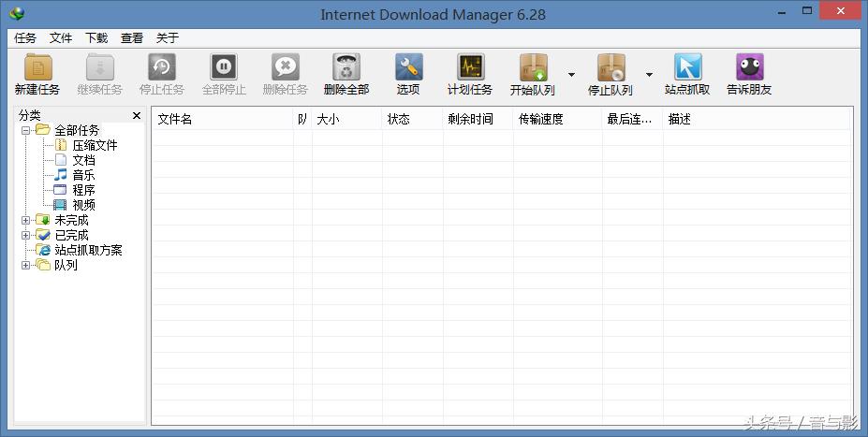This screenshot has width=868, height=437.
Task: Open the 计划任务 scheduler icon
Action: 470,67
